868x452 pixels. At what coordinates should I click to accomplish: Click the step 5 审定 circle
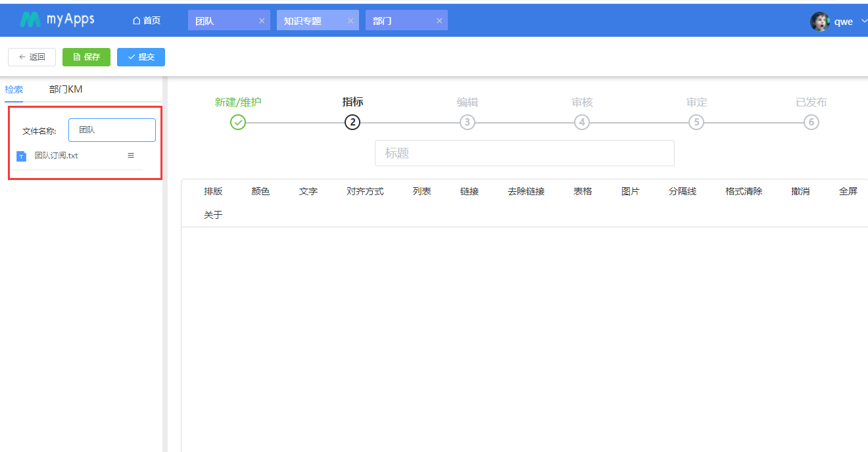tap(696, 122)
